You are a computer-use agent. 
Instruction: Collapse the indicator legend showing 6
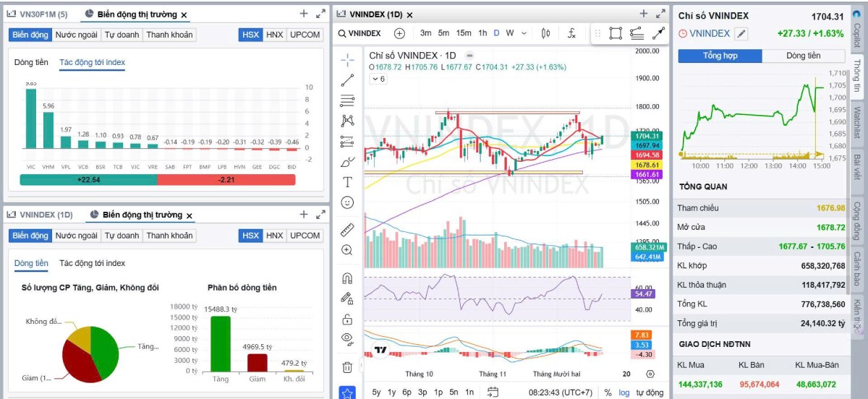coord(378,79)
